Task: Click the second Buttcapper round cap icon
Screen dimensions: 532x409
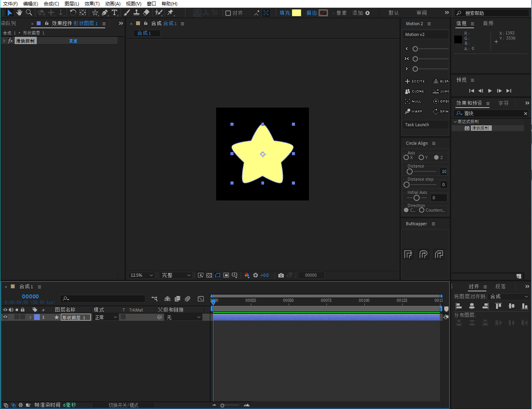Action: [x=424, y=254]
